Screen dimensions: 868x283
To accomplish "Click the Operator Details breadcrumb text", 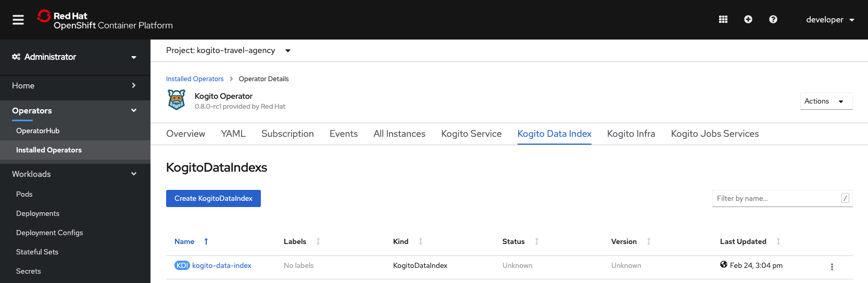I will [263, 79].
